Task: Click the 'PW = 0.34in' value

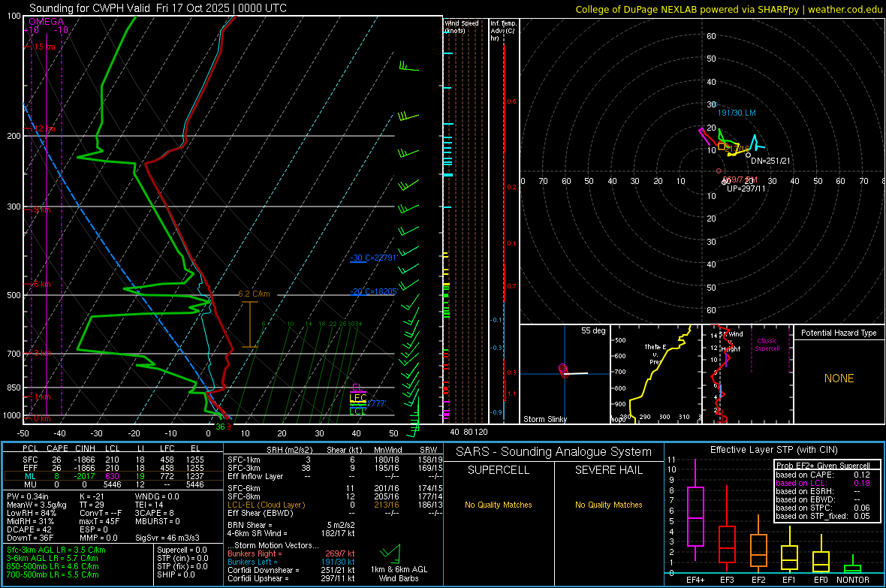Action: [x=28, y=496]
